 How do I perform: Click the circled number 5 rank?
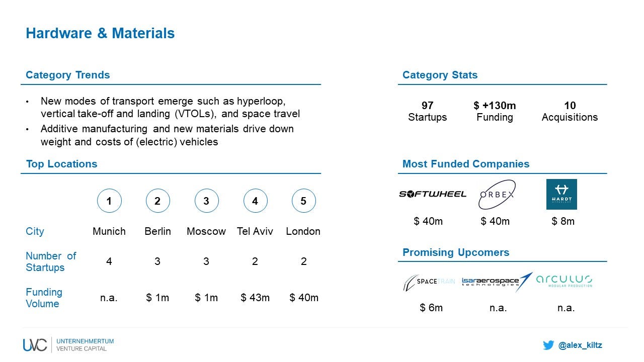(x=303, y=201)
